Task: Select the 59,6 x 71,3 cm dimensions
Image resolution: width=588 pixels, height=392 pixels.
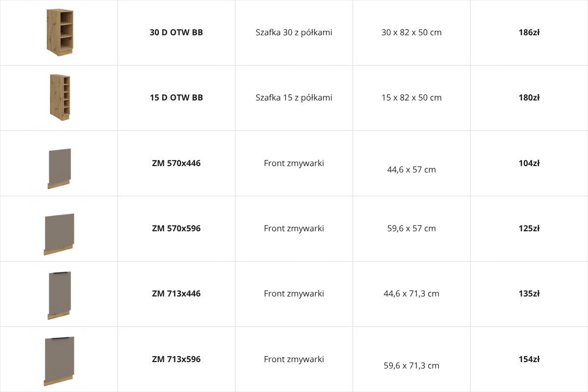Action: click(412, 366)
